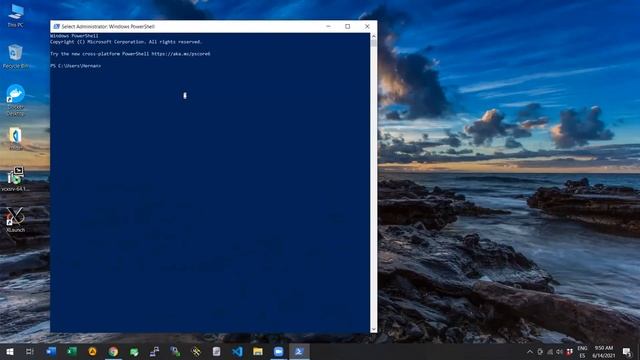Open Task View on the taskbar

(30, 351)
